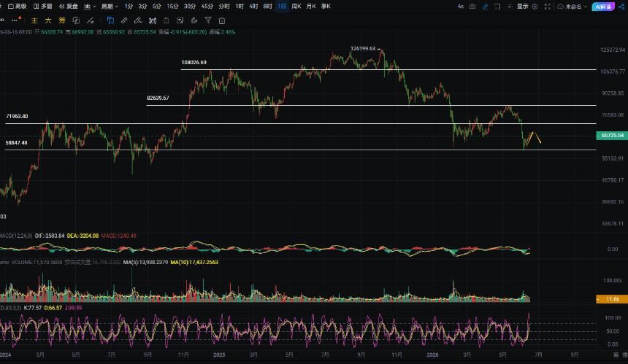Select the signature pen annotation icon
Image resolution: width=628 pixels, height=364 pixels.
[x=138, y=20]
